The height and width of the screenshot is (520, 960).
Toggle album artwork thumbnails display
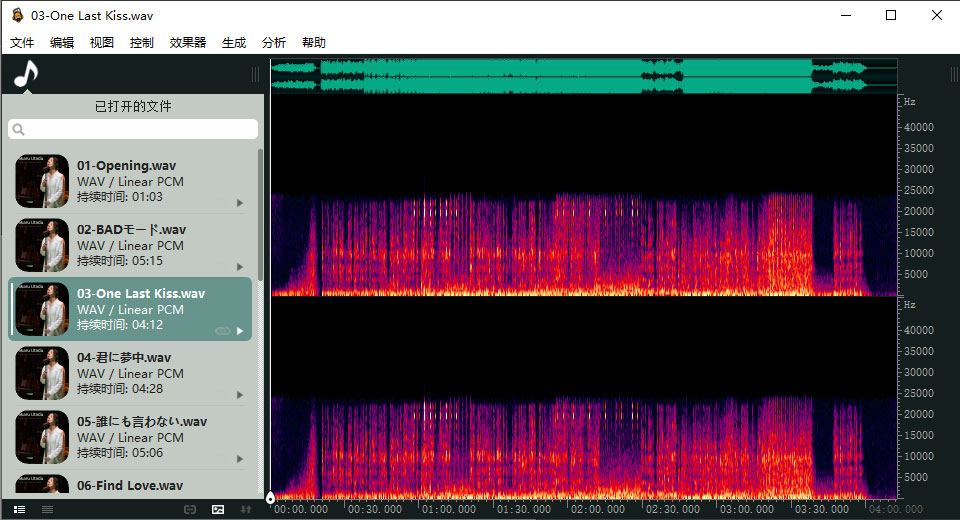click(x=218, y=510)
